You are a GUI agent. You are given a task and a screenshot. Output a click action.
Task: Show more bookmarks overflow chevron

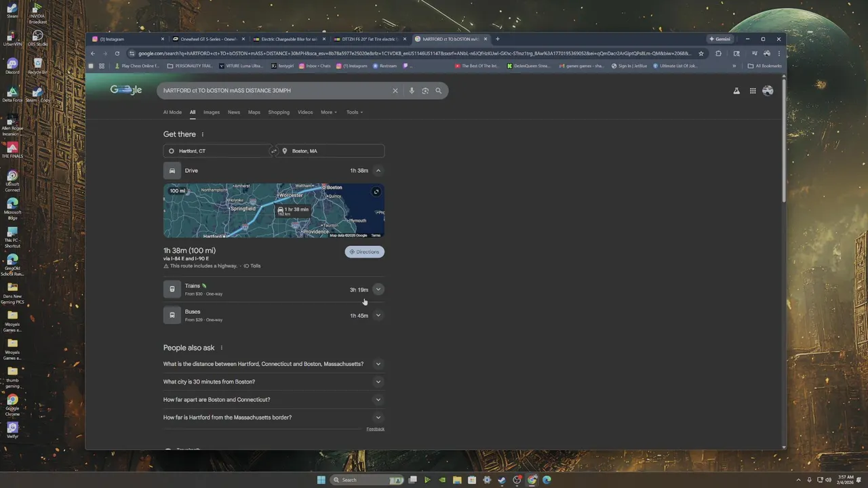point(734,66)
